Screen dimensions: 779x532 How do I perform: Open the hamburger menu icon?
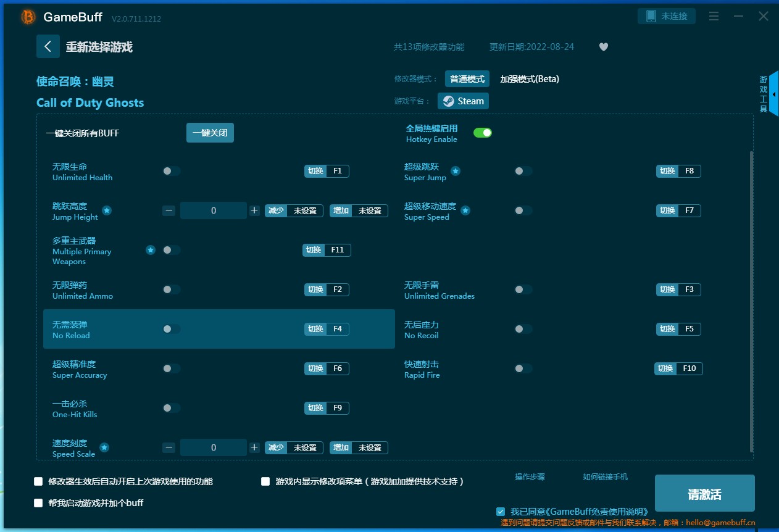(714, 17)
